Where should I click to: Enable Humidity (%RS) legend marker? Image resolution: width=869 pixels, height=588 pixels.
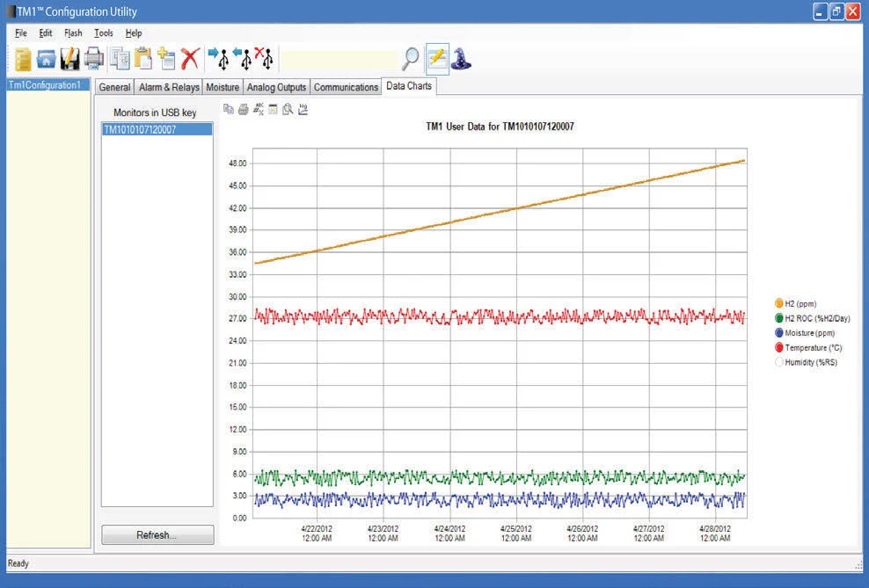tap(778, 362)
